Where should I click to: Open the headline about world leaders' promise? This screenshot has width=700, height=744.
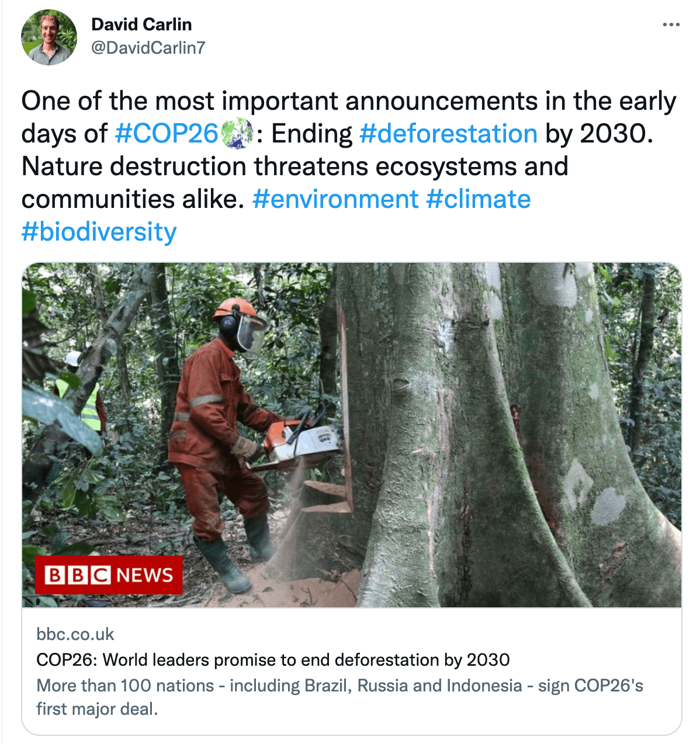point(273,660)
